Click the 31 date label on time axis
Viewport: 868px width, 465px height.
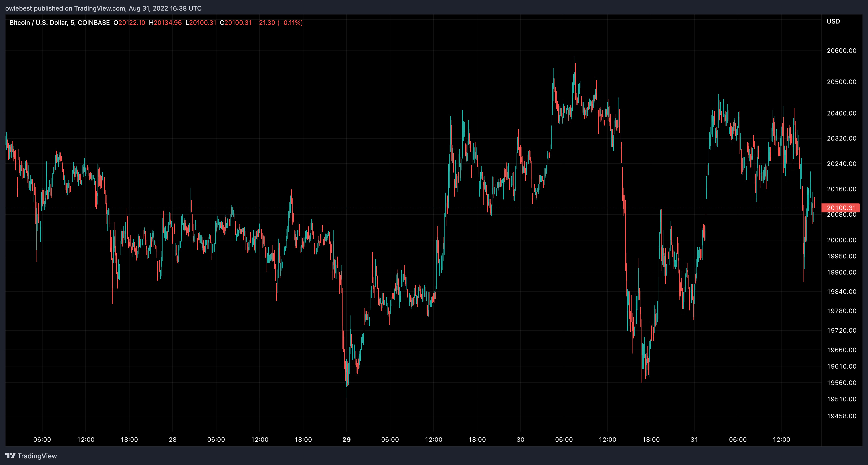694,439
